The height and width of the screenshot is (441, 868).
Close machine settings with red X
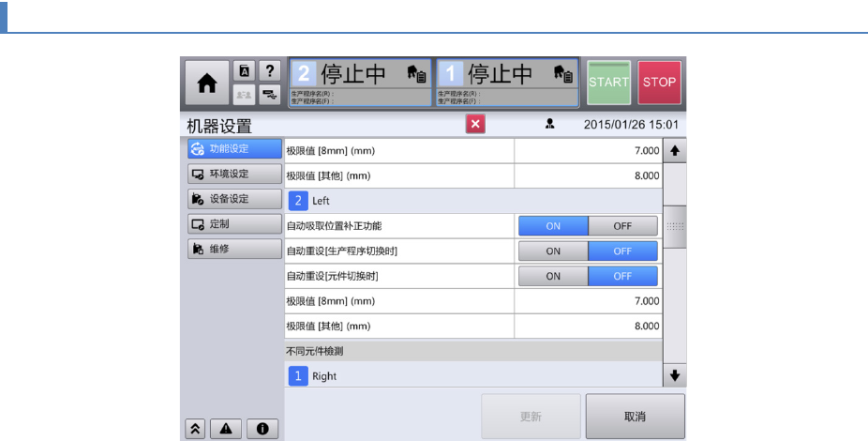pos(475,124)
